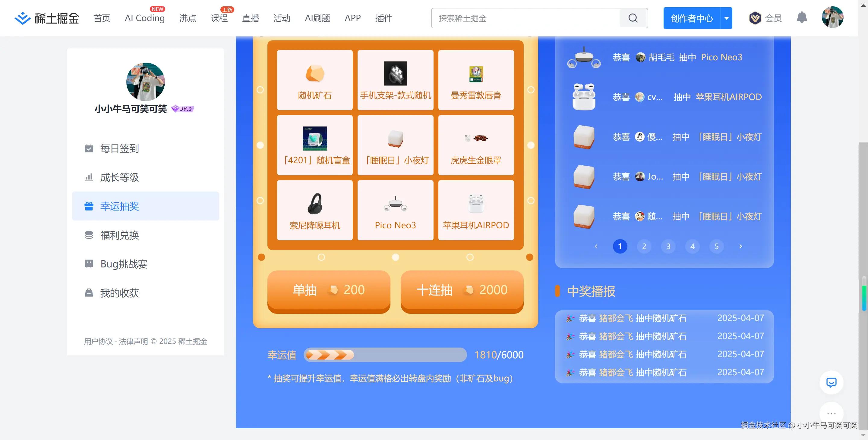Click the 会员 membership badge icon

pyautogui.click(x=756, y=18)
